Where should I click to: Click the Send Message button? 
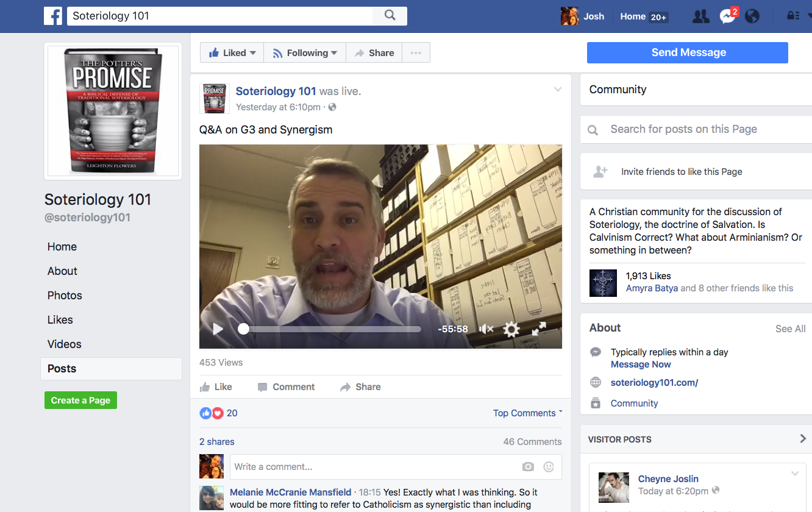(x=687, y=52)
